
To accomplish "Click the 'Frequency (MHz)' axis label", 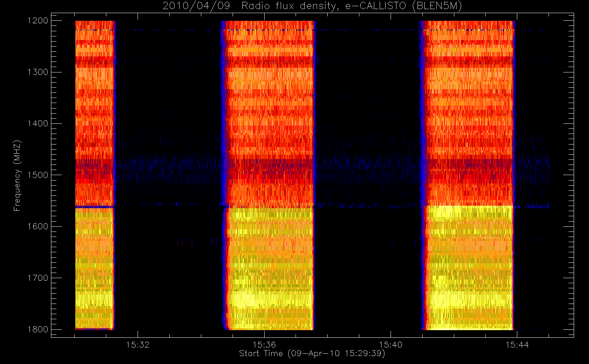I will pyautogui.click(x=17, y=176).
